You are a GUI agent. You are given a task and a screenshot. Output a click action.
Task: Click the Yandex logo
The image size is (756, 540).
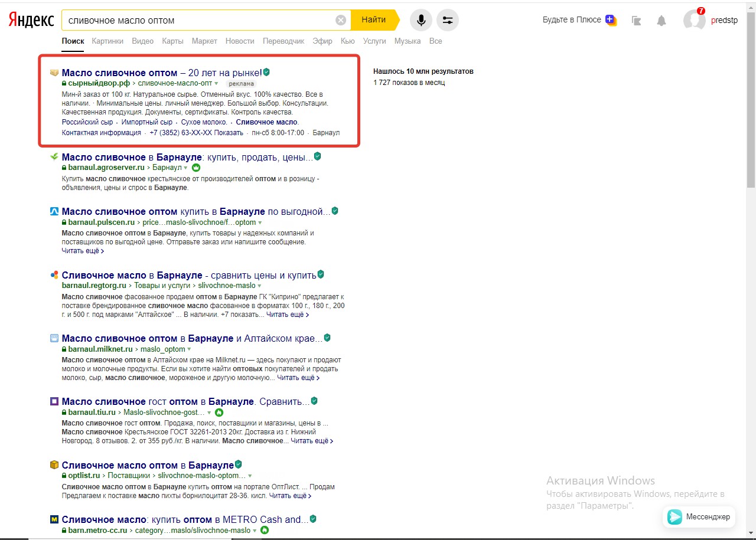31,20
